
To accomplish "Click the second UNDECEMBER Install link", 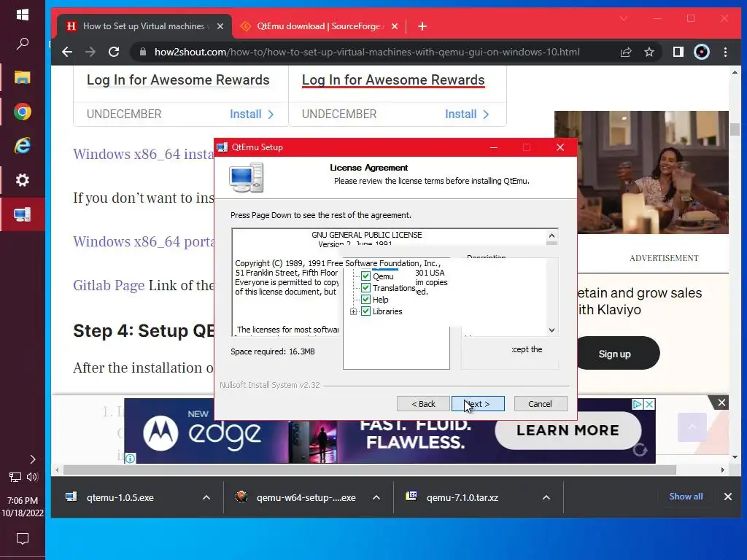I will tap(467, 114).
